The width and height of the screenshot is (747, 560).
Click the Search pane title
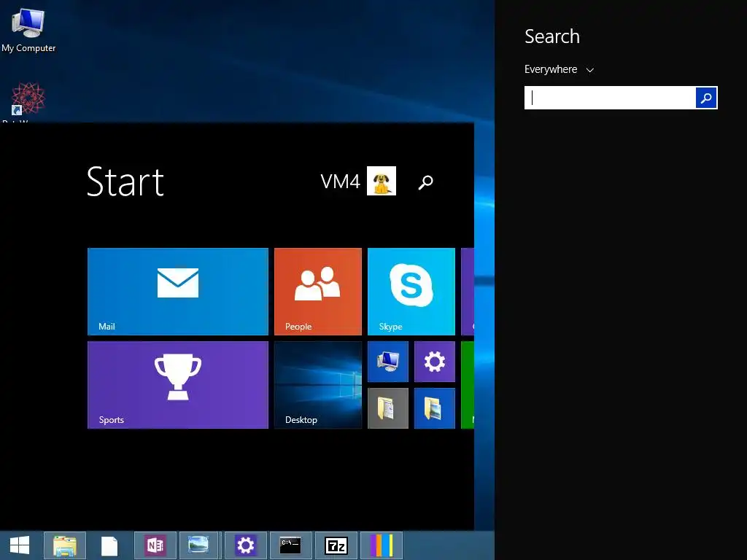552,36
